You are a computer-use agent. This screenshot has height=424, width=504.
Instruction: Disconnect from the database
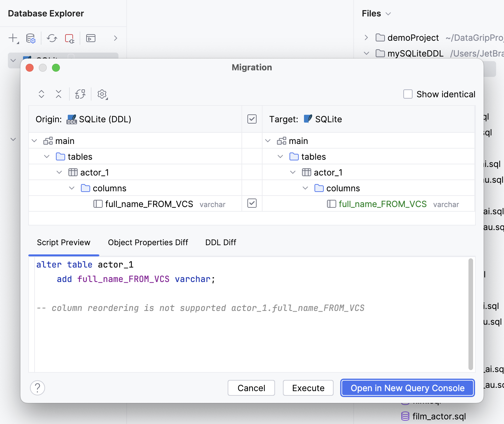[69, 38]
